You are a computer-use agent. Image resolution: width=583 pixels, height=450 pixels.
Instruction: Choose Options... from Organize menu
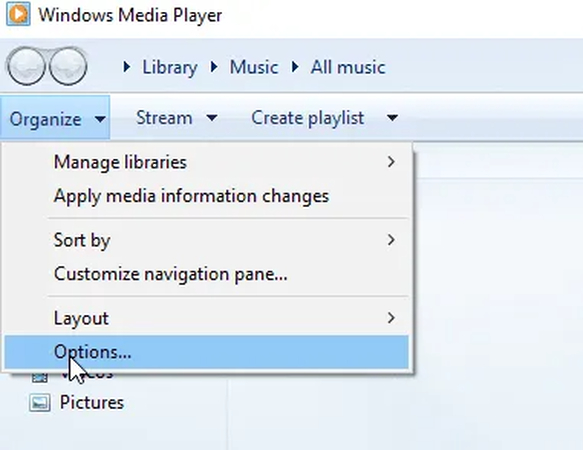206,352
